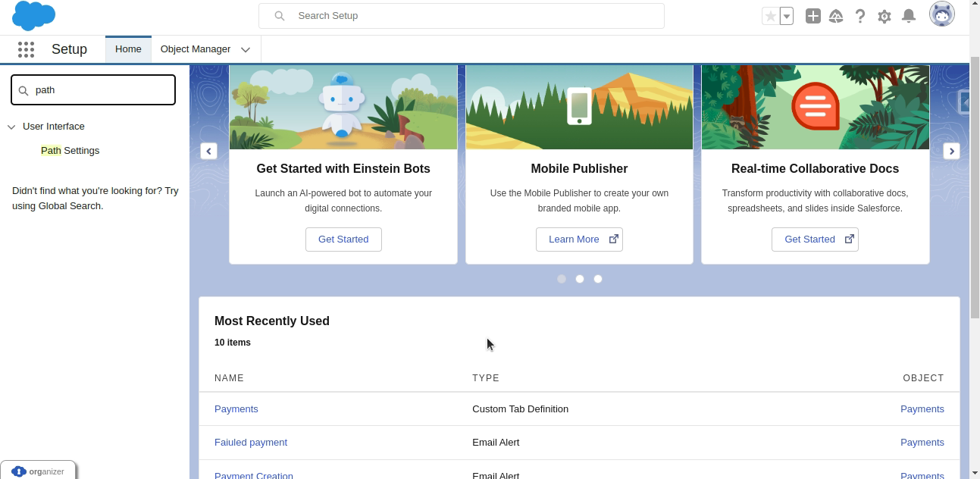Click Learn More for Mobile Publisher

(579, 239)
